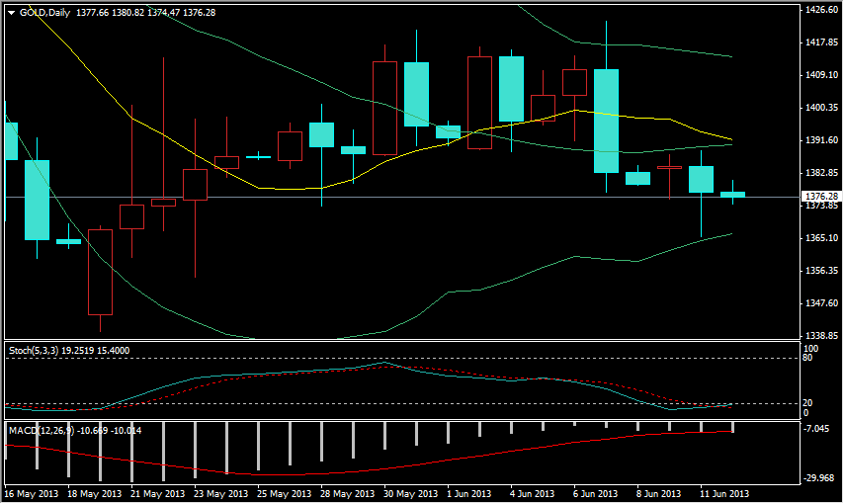
Task: Click the 23 May 2013 date label
Action: coord(221,494)
